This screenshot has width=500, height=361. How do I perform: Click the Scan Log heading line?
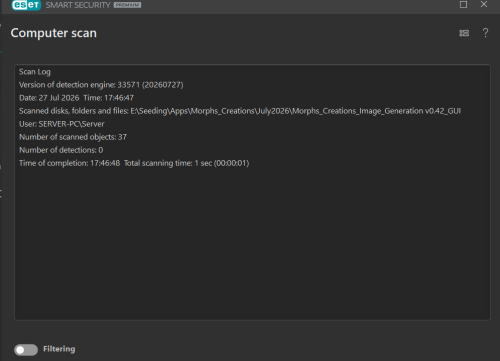click(35, 72)
